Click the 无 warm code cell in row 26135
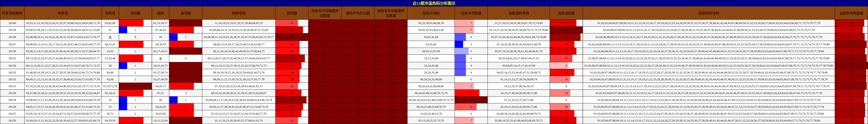Image resolution: width=868 pixels, height=124 pixels. coord(160,58)
